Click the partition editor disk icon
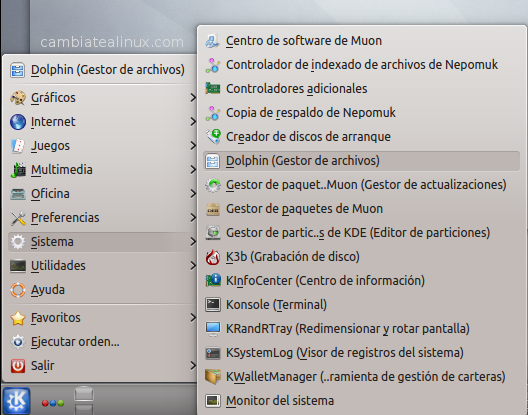 [213, 233]
